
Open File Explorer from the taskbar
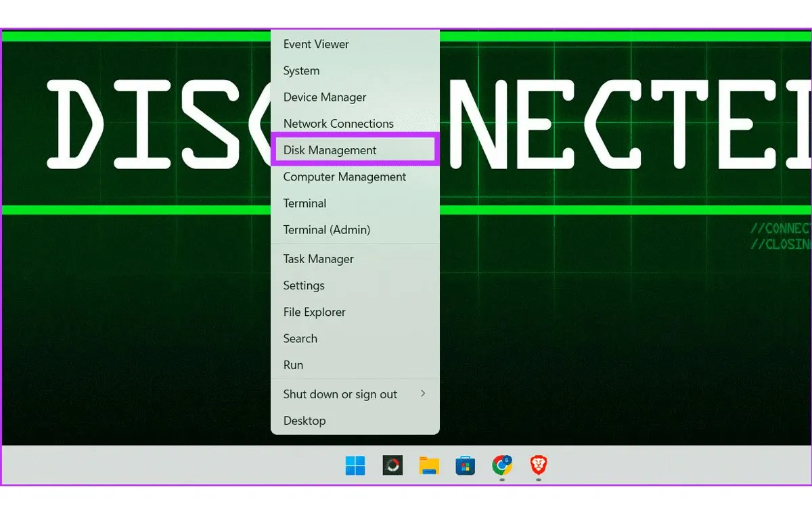point(429,465)
